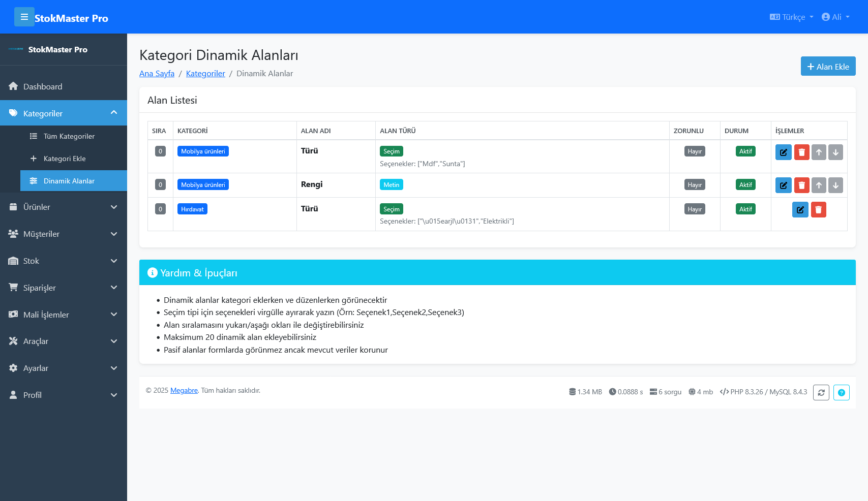868x501 pixels.
Task: Move the Türü field down with the arrow
Action: 835,152
